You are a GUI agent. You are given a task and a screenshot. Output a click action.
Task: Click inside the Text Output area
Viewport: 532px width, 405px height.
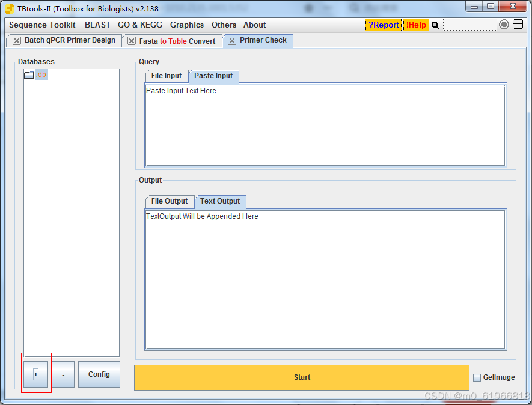pos(325,279)
